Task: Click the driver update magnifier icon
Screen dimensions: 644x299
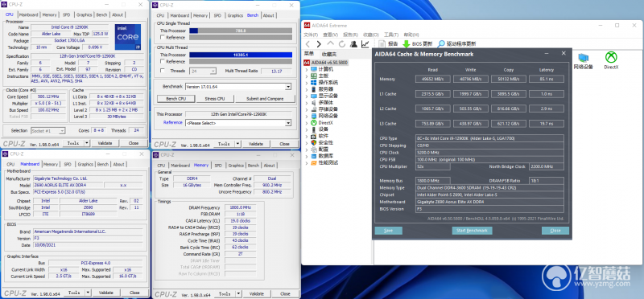Action: [441, 44]
